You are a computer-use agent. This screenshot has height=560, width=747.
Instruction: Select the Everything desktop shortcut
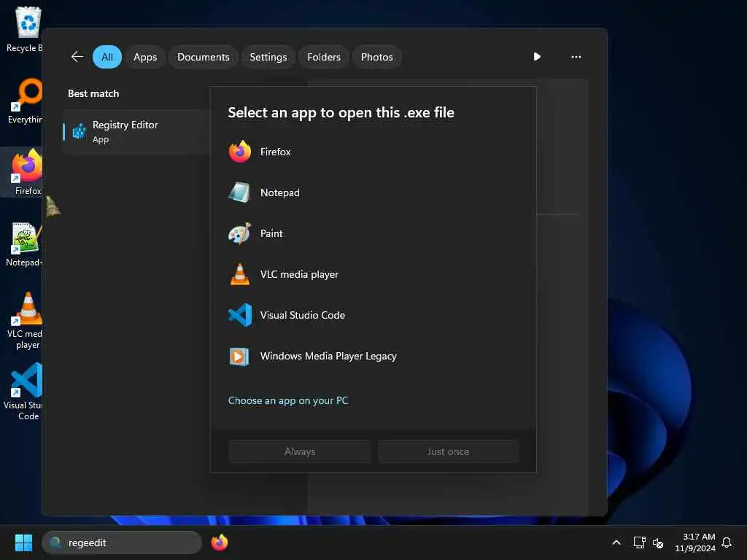pos(25,101)
